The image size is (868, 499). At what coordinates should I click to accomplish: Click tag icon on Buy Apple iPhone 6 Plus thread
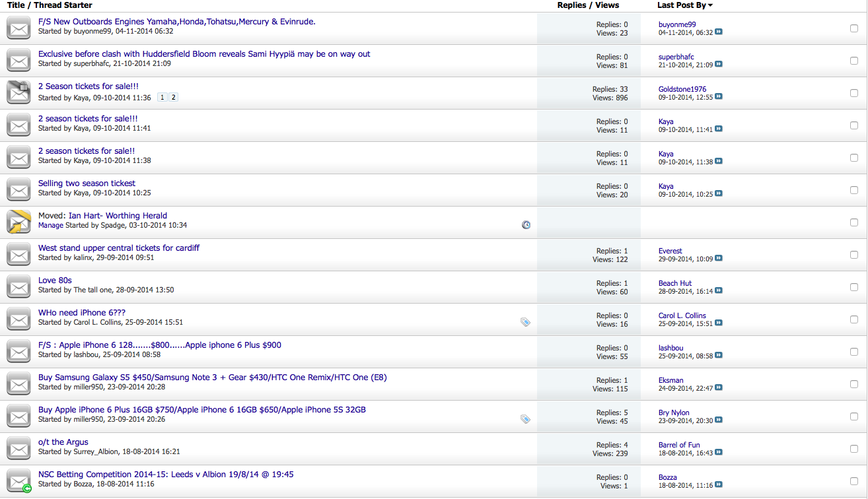click(525, 419)
